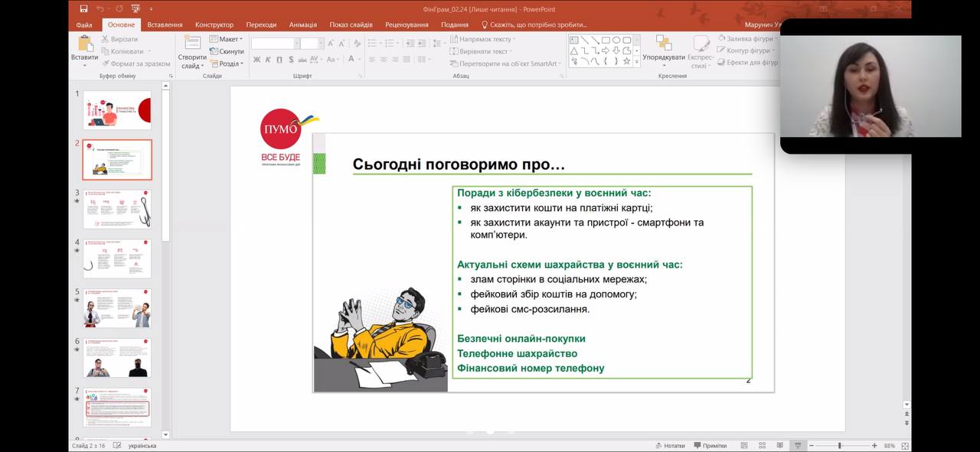
Task: Toggle the Notes (Нотатки) pane
Action: 669,445
